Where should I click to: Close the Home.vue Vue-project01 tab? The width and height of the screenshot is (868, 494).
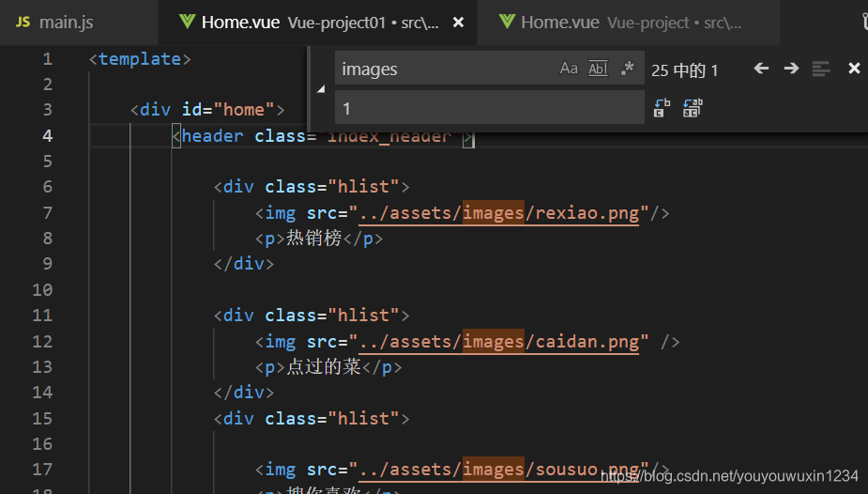coord(458,23)
